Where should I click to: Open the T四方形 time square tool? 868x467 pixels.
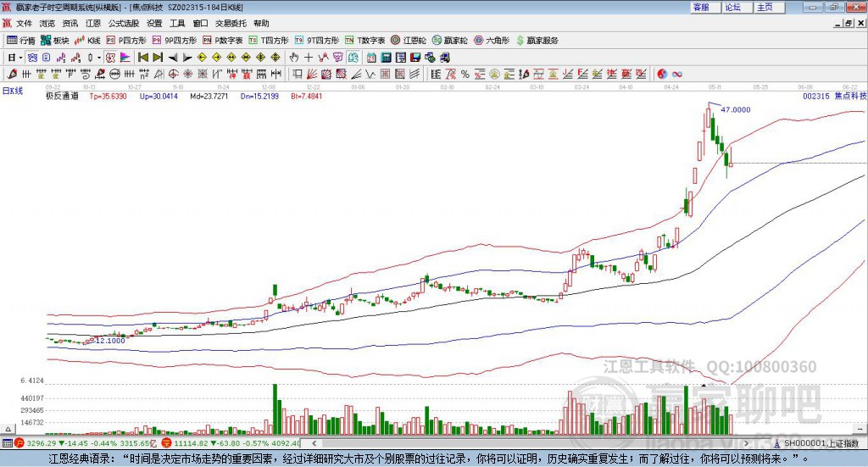pos(269,41)
